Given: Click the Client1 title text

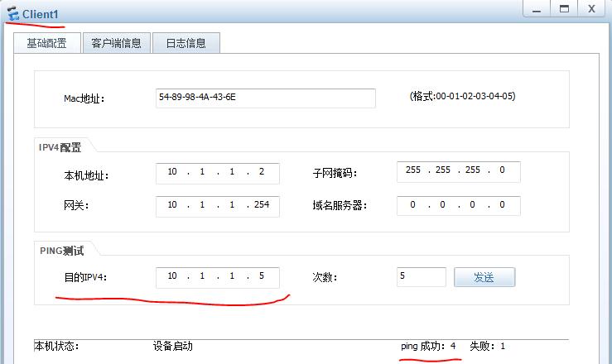Looking at the screenshot, I should coord(41,14).
